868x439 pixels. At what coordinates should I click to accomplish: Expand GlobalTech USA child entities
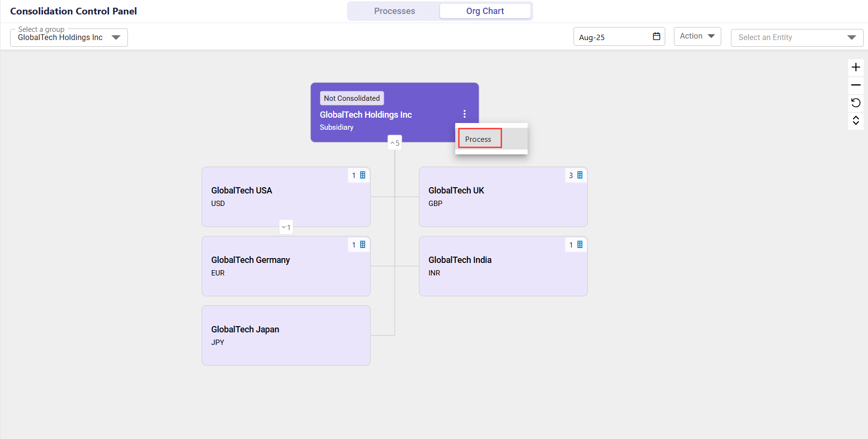coord(286,227)
